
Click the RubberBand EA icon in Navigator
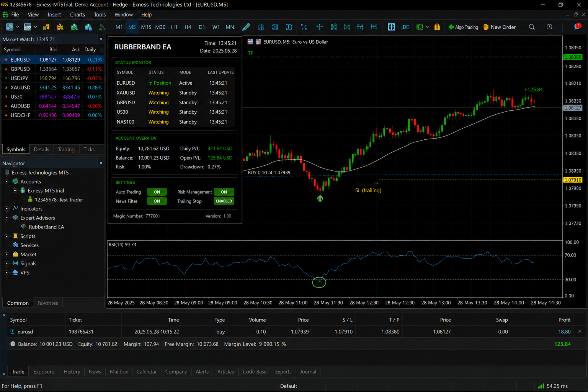24,227
